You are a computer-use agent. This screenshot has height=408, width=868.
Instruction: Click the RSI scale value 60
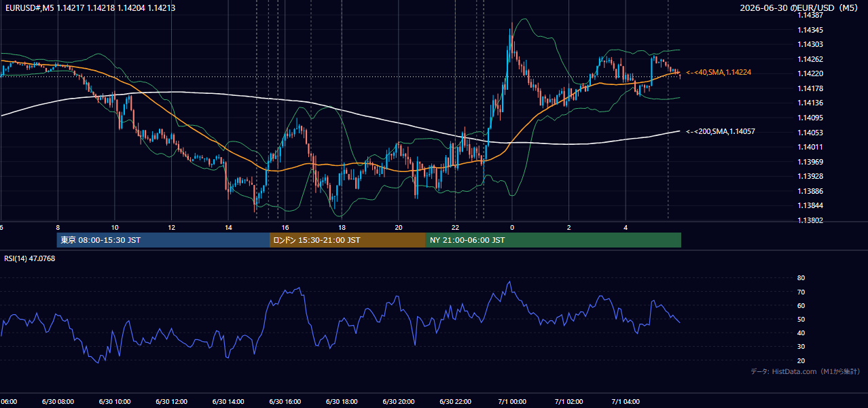tap(801, 305)
